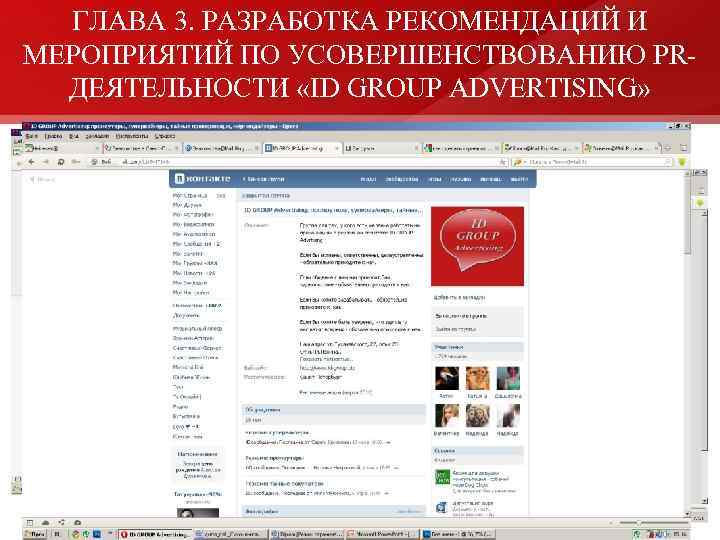Open Мои Настройки in the left menu

191,292
